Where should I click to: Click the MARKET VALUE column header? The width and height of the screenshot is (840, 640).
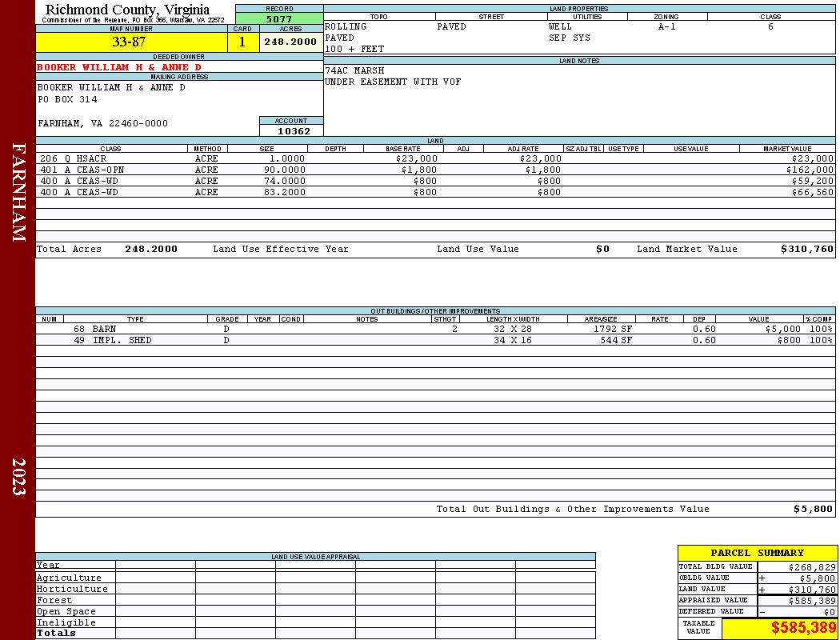point(787,149)
